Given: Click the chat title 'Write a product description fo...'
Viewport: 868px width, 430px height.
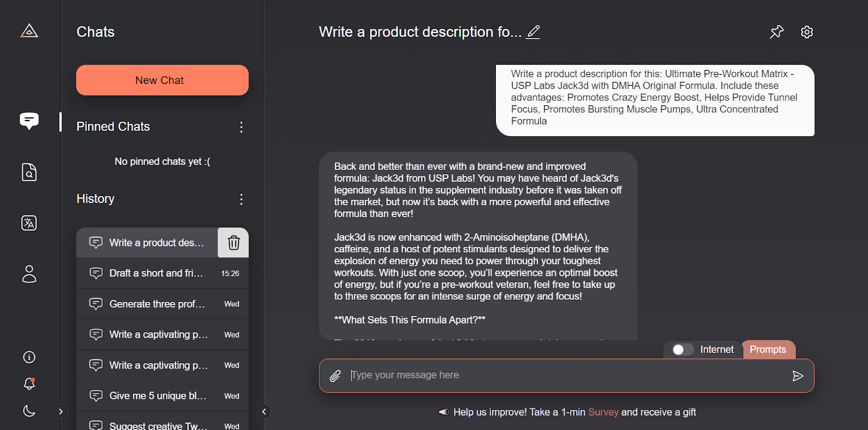Looking at the screenshot, I should pyautogui.click(x=420, y=32).
